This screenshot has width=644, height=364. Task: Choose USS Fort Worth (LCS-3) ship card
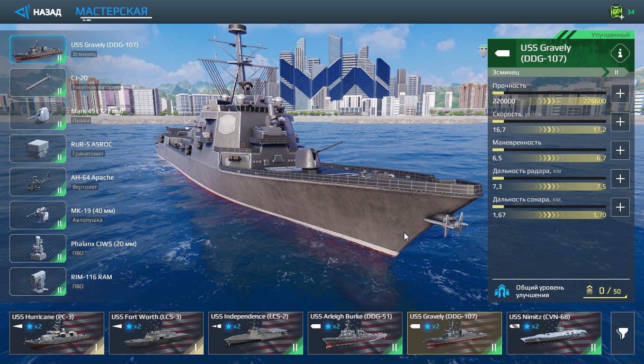pos(156,333)
